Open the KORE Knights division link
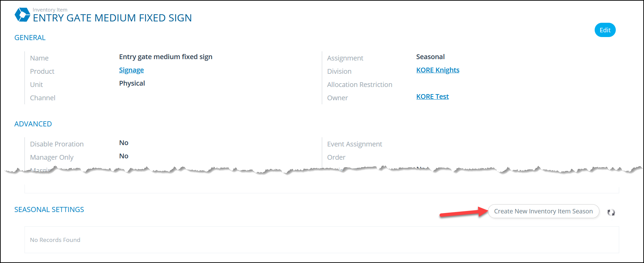The width and height of the screenshot is (644, 263). (x=437, y=70)
